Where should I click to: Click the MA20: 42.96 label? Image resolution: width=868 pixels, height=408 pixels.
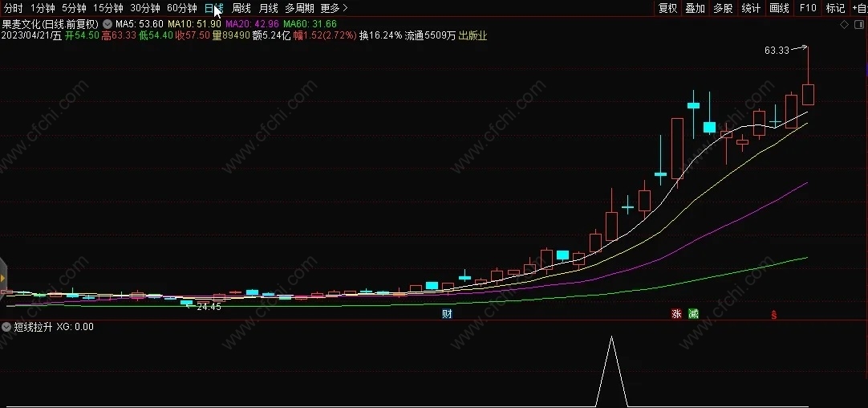point(252,24)
